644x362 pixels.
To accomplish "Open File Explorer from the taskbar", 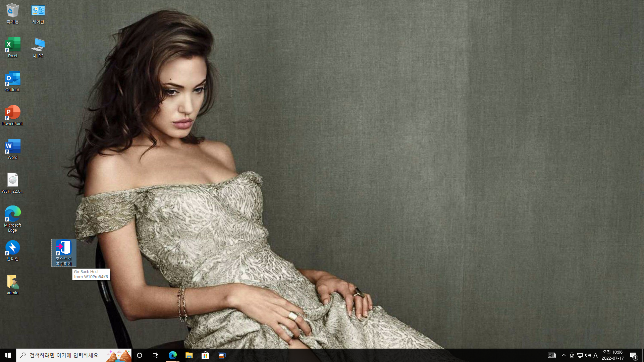I will (189, 355).
